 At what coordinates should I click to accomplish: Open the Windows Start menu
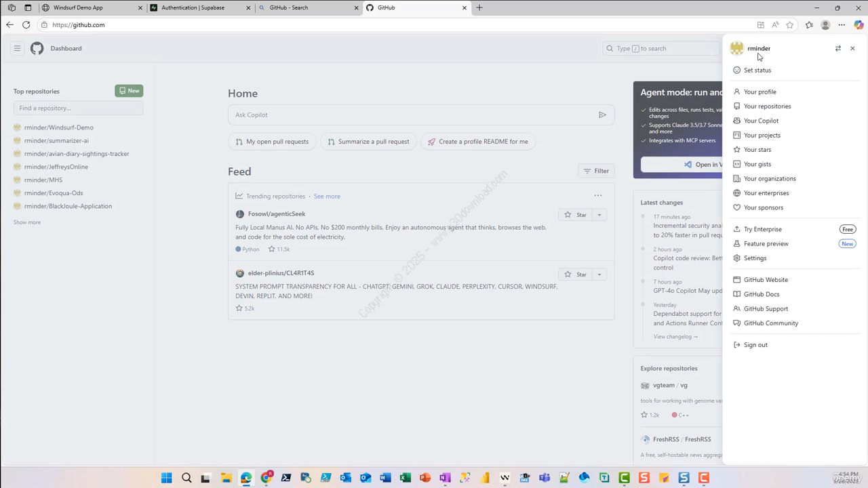click(167, 478)
